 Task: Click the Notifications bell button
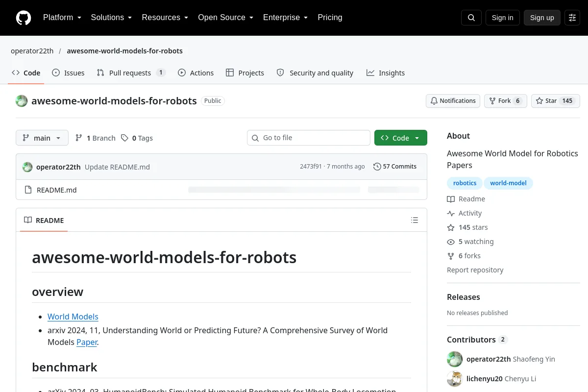point(453,101)
